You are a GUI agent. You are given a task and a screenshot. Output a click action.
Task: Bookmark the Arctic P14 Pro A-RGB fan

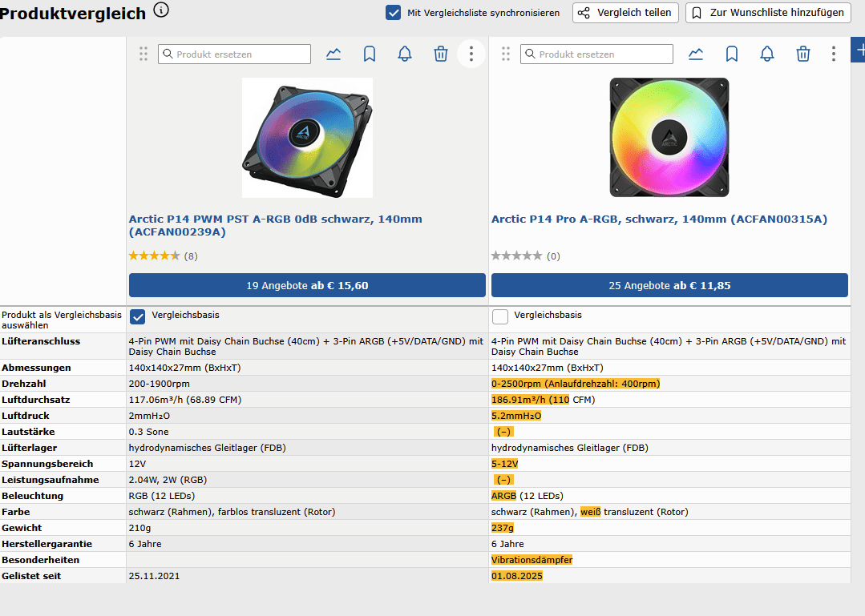[x=731, y=54]
